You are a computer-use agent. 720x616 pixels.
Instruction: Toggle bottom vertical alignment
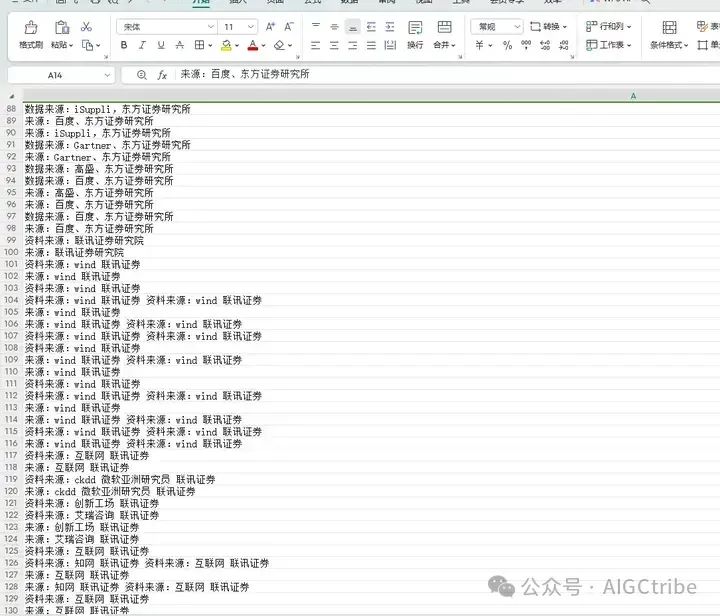353,27
